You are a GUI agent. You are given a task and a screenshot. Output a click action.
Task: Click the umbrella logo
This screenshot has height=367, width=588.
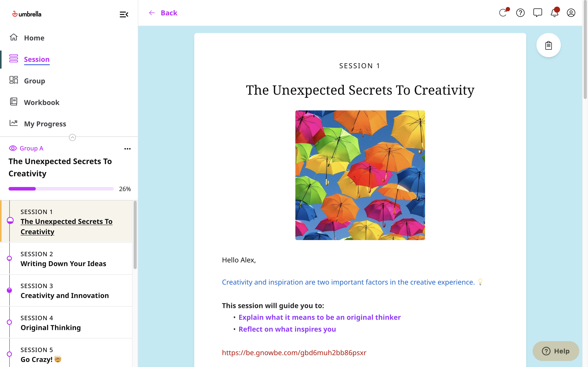pyautogui.click(x=27, y=14)
